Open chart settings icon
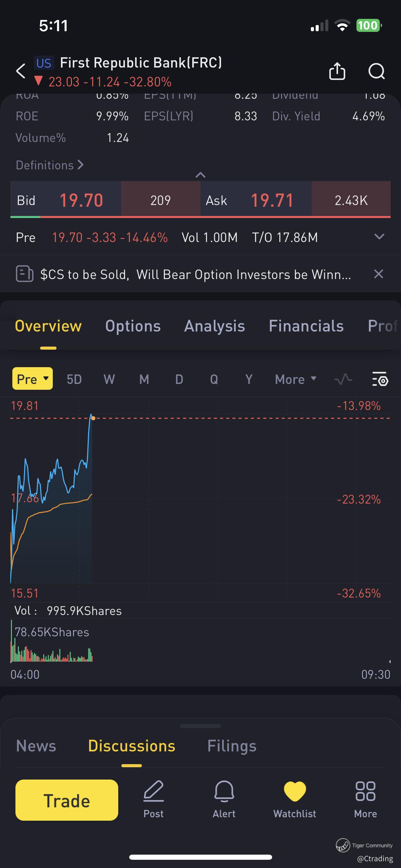This screenshot has width=401, height=868. pos(380,379)
